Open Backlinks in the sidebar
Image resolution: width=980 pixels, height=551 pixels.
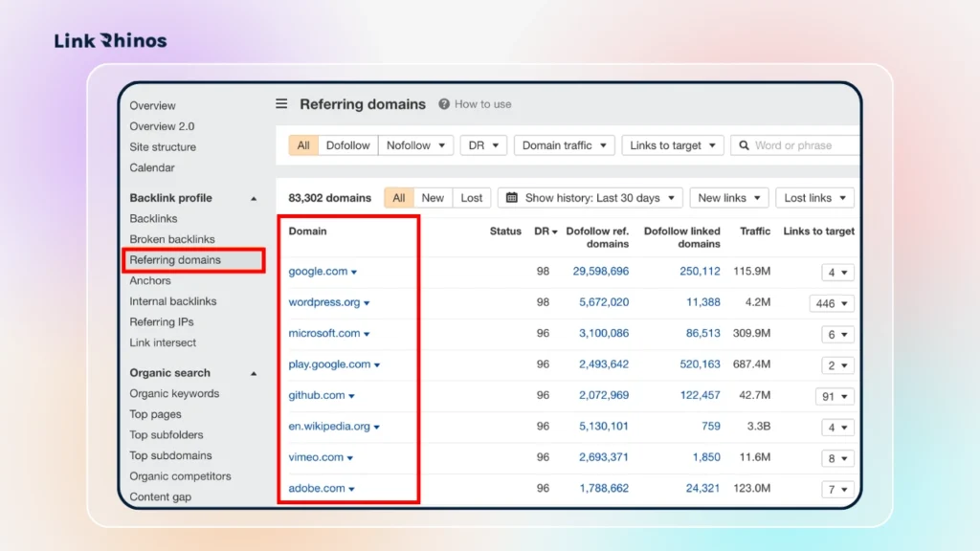coord(153,219)
